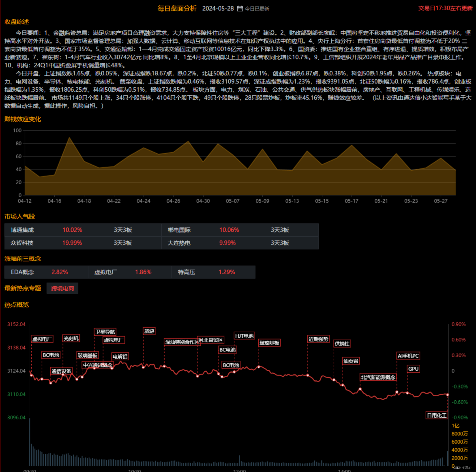
Task: Select the 光刻机 marker on hotspot chart
Action: coord(71,338)
